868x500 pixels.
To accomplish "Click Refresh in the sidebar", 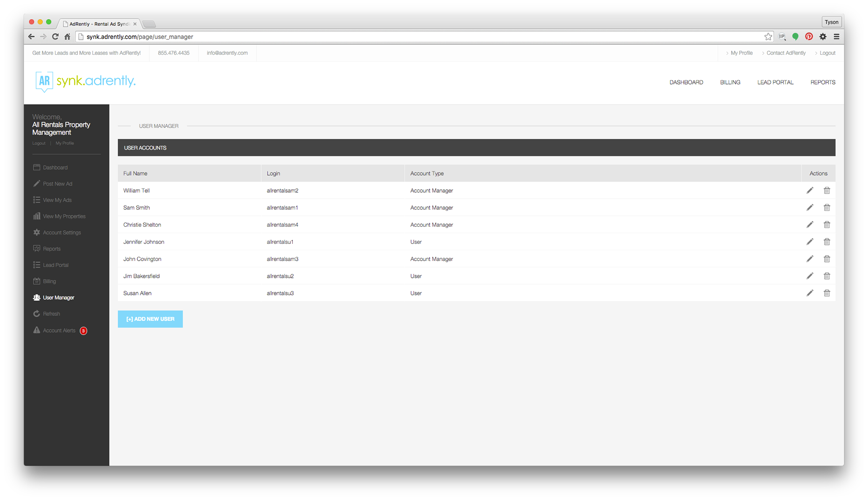I will coord(51,314).
